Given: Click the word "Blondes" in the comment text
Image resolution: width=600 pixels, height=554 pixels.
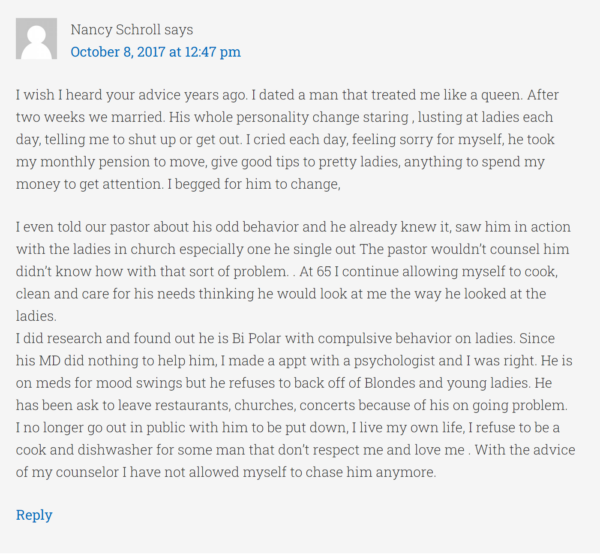Looking at the screenshot, I should click(390, 383).
